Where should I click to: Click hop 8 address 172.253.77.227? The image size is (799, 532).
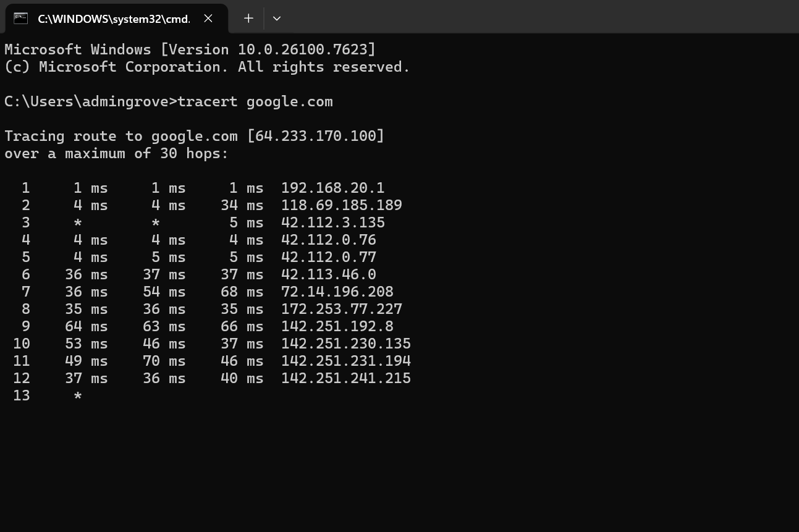[341, 309]
